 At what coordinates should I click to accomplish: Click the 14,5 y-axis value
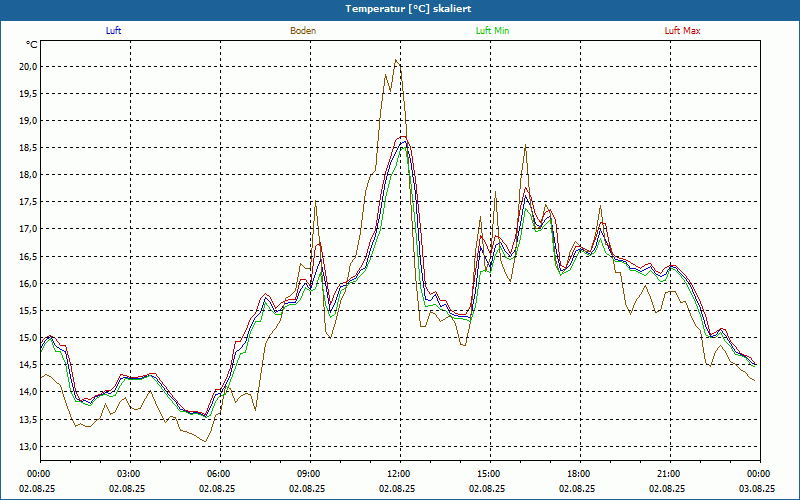tap(29, 365)
